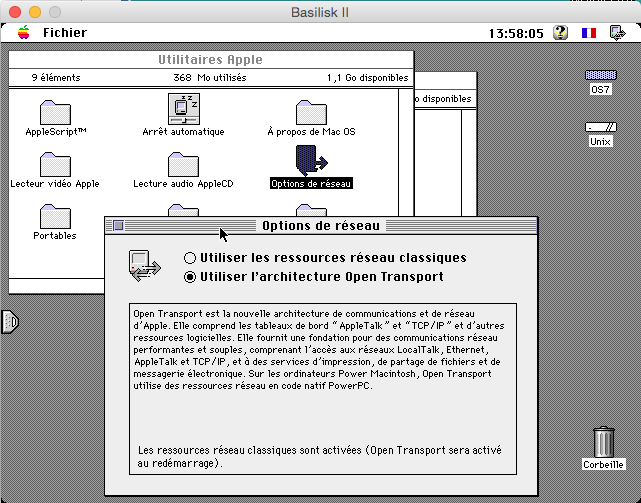This screenshot has height=503, width=641.
Task: Click the help balloon icon in menu bar
Action: [560, 32]
